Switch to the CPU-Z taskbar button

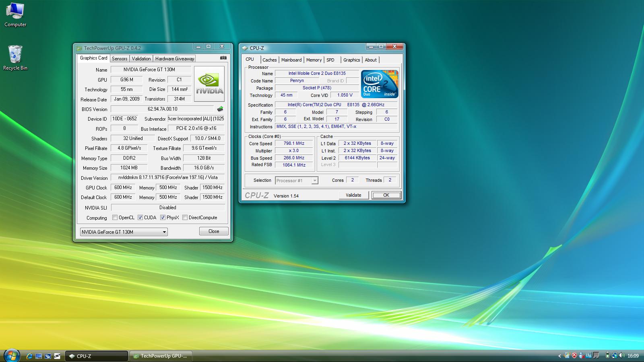click(96, 356)
